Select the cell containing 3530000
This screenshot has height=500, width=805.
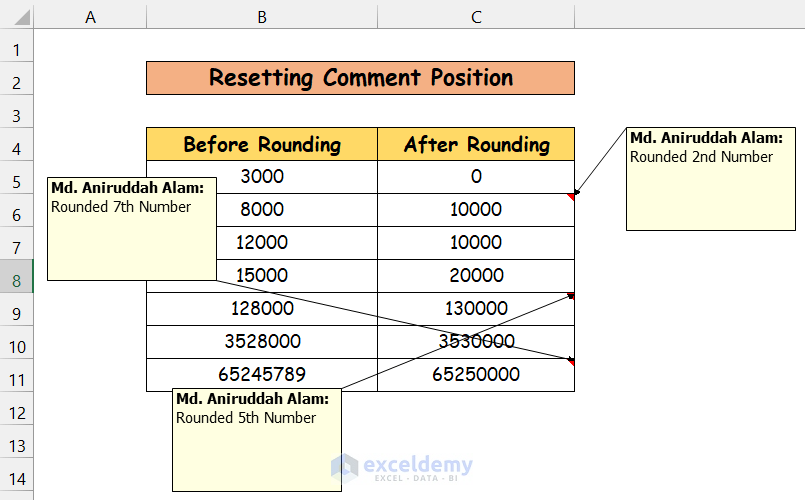[x=476, y=341]
